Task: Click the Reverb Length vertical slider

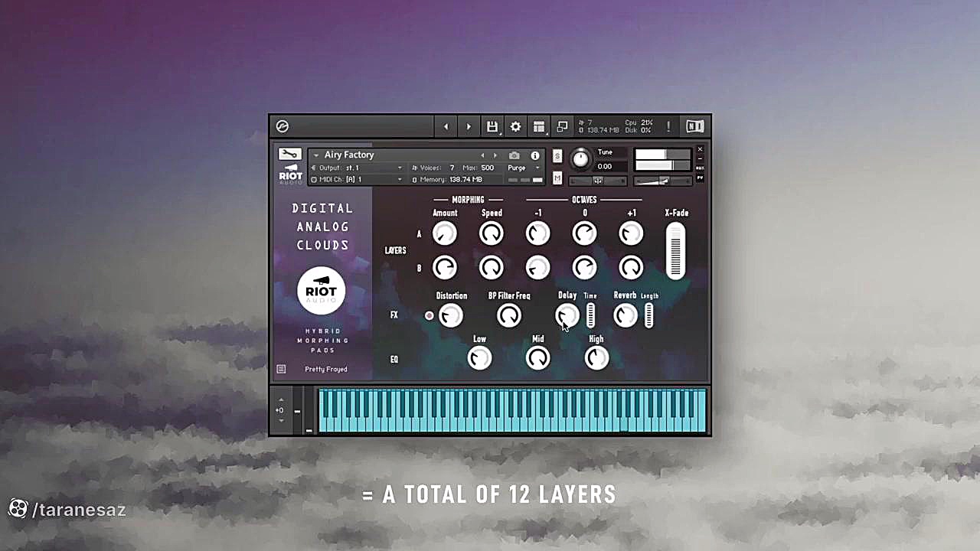Action: coord(648,315)
